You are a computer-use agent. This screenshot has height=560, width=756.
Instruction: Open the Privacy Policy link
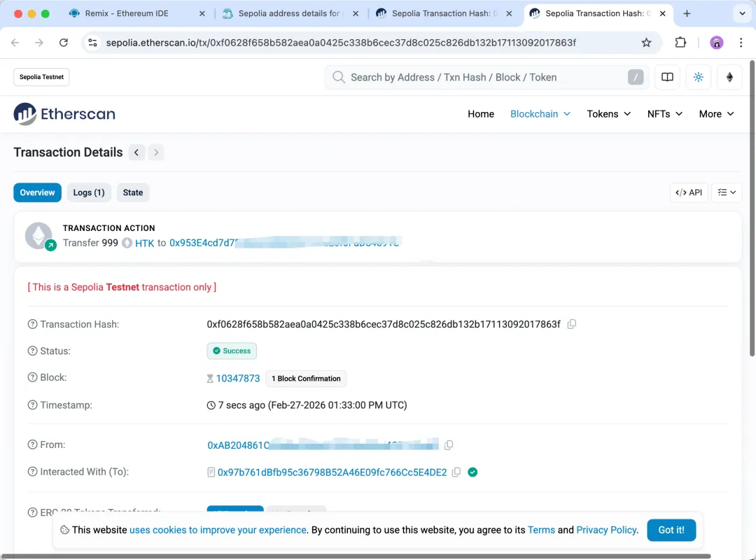pos(606,530)
